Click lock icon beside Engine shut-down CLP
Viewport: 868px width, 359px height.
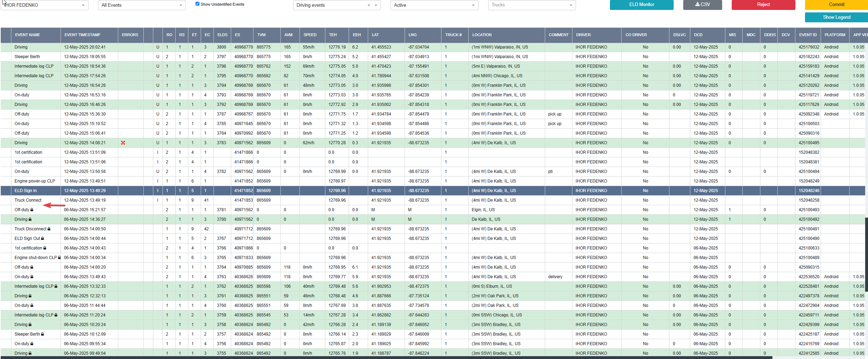click(59, 258)
